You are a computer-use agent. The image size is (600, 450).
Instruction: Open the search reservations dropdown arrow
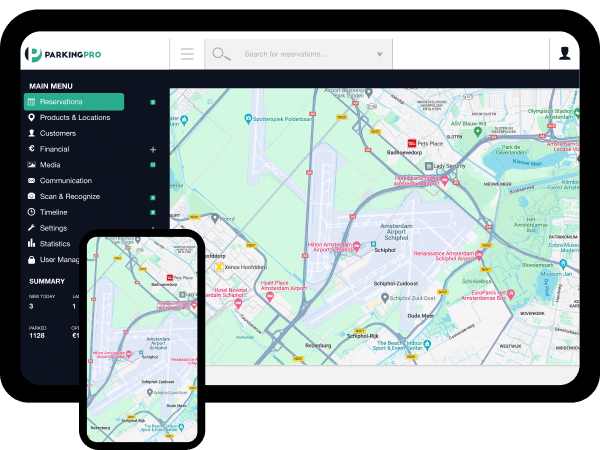(380, 54)
